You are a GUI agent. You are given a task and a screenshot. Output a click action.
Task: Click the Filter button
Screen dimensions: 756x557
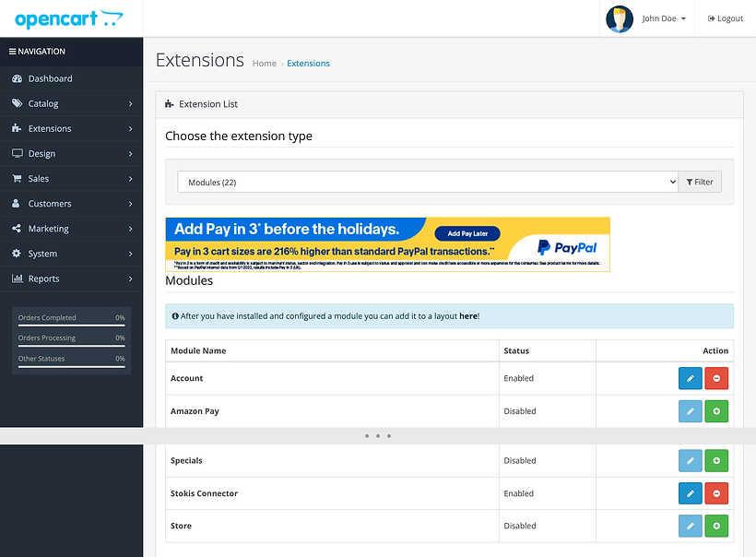pyautogui.click(x=700, y=182)
